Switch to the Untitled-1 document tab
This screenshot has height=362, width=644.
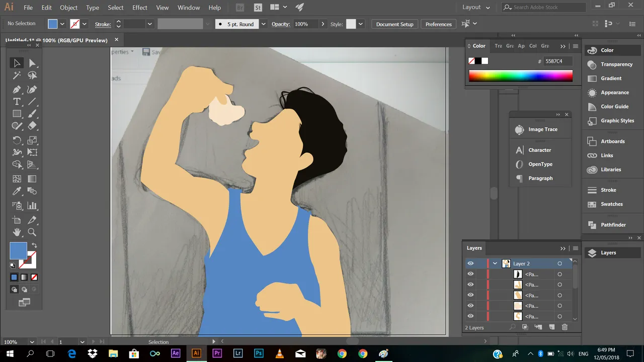pyautogui.click(x=56, y=40)
